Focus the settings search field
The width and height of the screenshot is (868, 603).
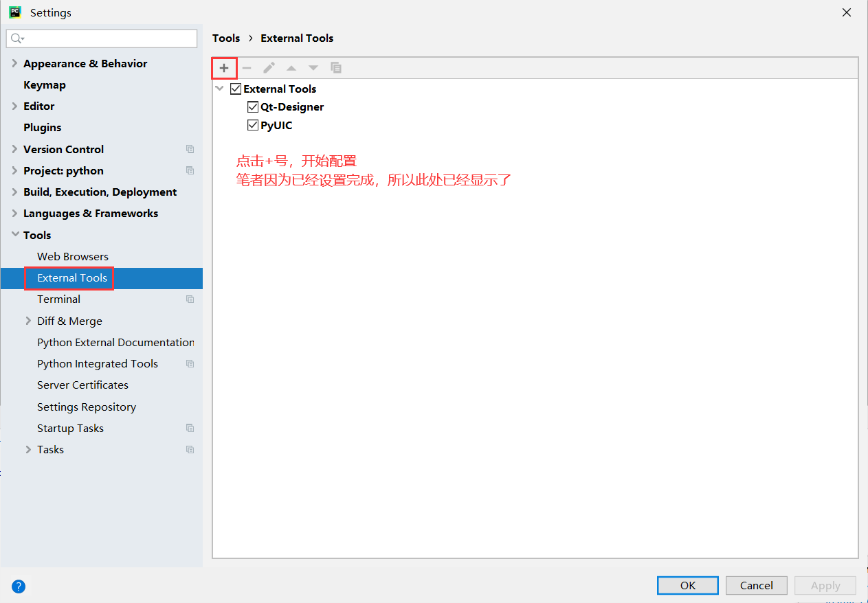(102, 38)
